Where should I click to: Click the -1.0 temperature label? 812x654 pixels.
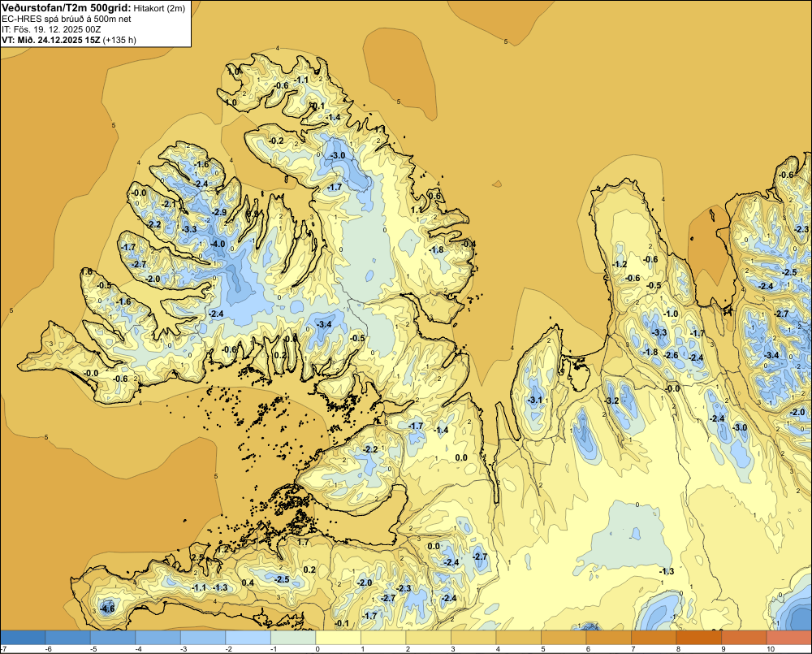pos(671,314)
